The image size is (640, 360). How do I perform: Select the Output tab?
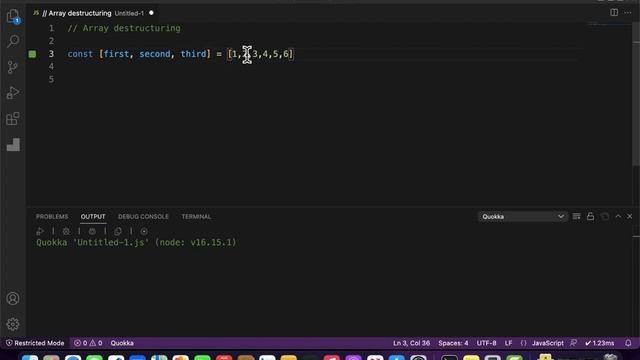(x=93, y=216)
